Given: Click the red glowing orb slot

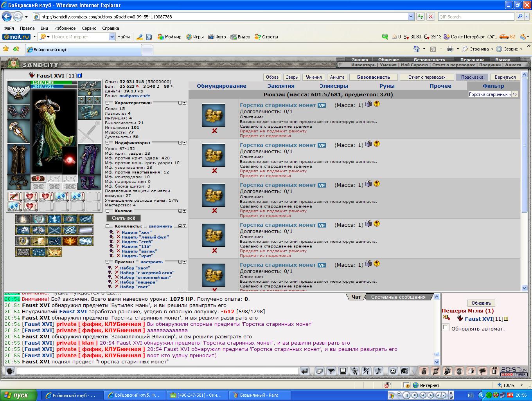Looking at the screenshot, I should click(x=70, y=161).
